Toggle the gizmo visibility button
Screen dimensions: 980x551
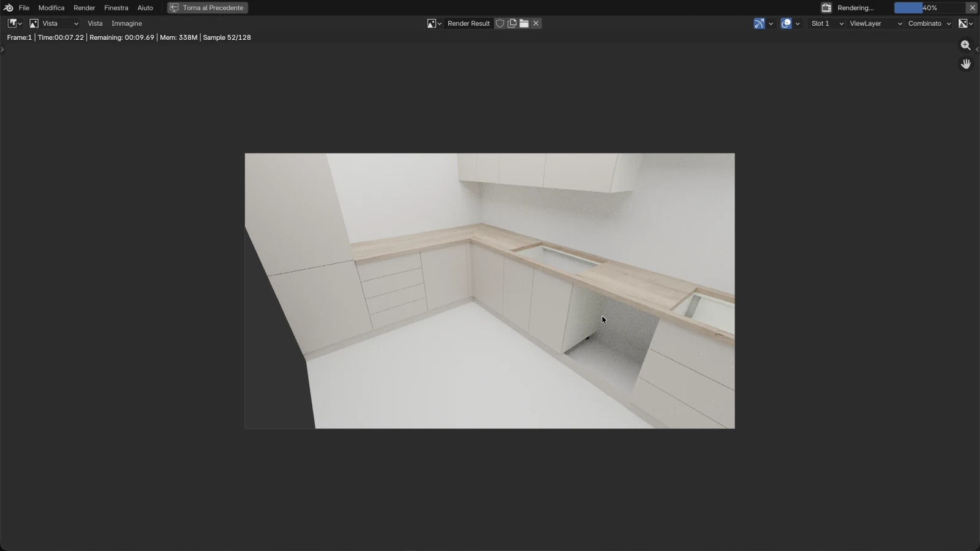(x=759, y=23)
